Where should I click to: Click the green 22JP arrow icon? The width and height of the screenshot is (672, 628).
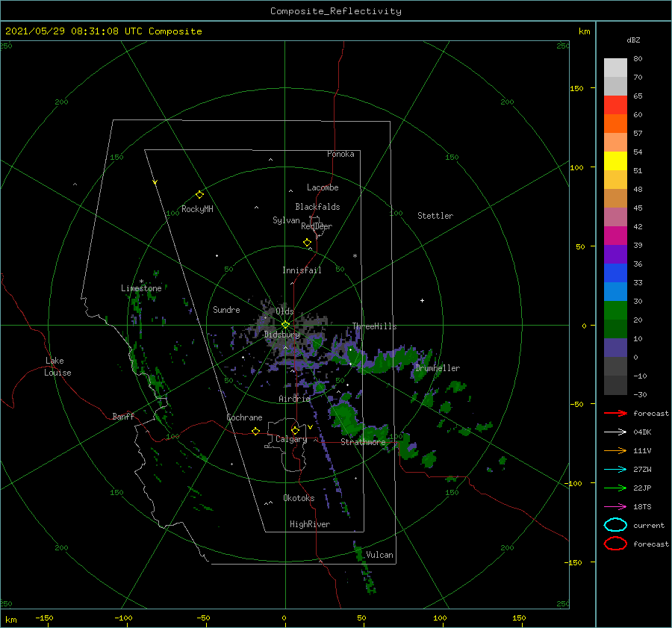[x=615, y=488]
